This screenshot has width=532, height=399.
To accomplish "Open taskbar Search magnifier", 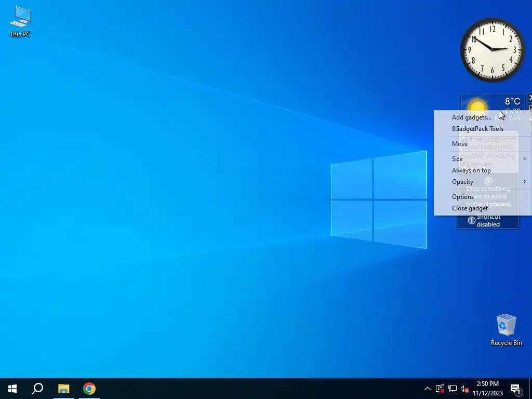I will 37,389.
